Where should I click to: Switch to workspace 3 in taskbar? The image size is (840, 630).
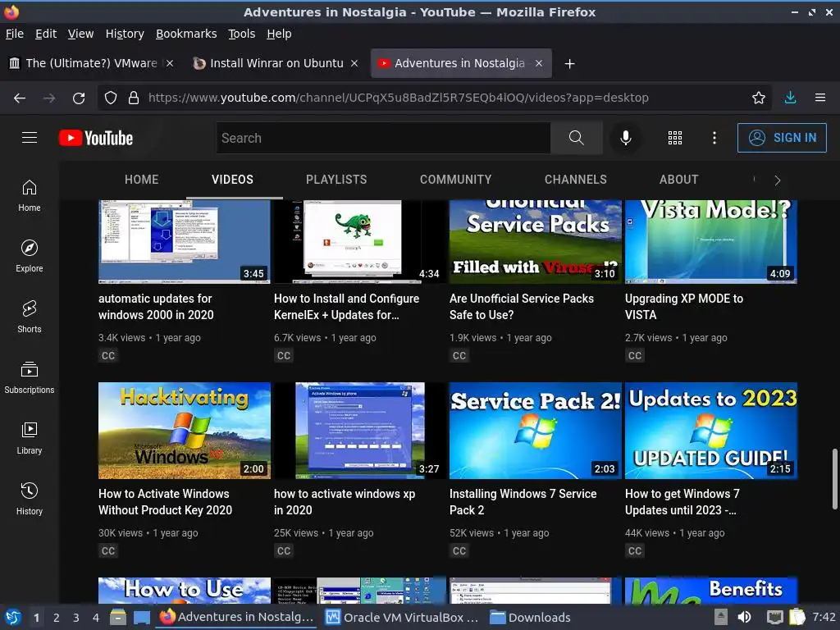point(76,618)
